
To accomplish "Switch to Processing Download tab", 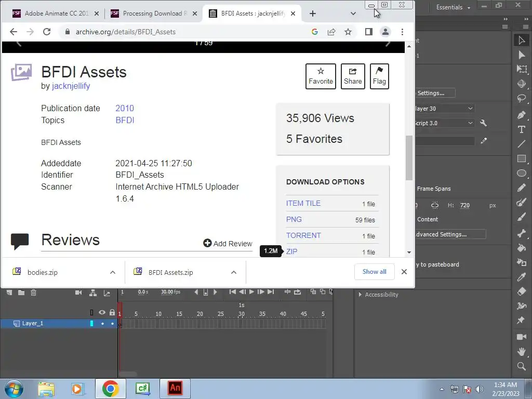I will (154, 14).
